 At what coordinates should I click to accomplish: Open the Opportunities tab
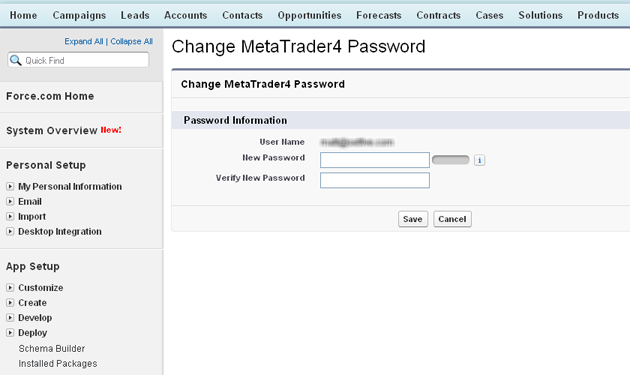(x=309, y=15)
